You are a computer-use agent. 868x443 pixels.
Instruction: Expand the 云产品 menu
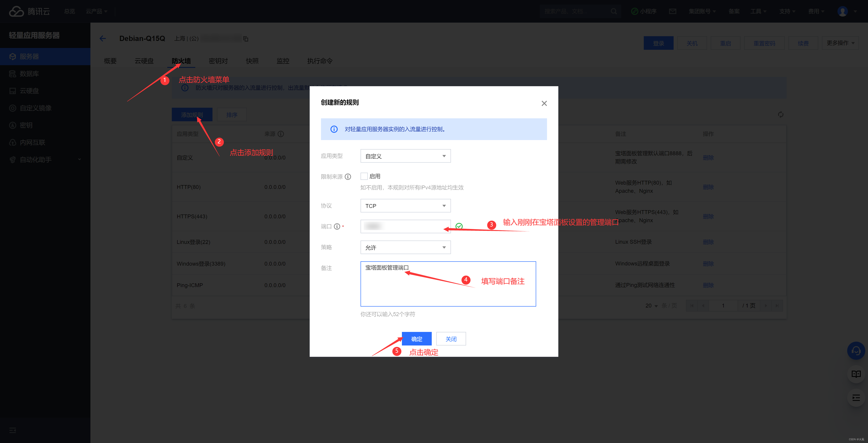97,11
